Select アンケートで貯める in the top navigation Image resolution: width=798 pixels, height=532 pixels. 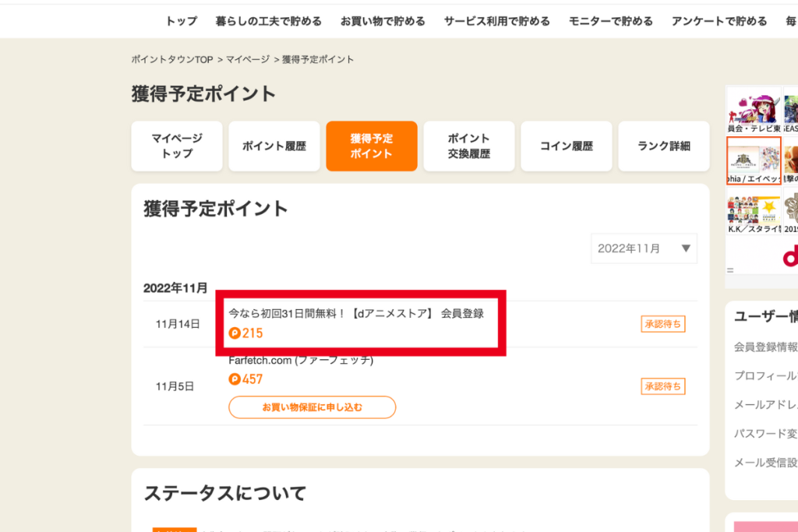pos(719,21)
